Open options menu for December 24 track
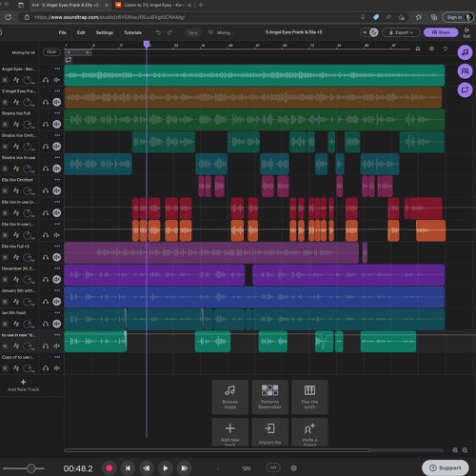476x476 pixels. [57, 268]
